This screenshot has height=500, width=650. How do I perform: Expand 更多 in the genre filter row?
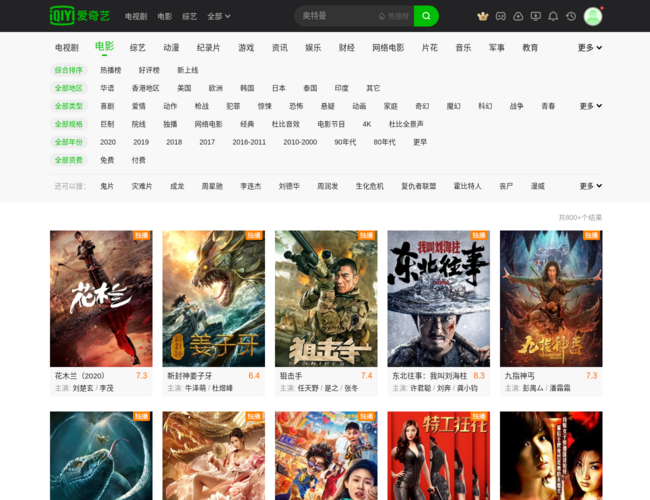[x=591, y=106]
